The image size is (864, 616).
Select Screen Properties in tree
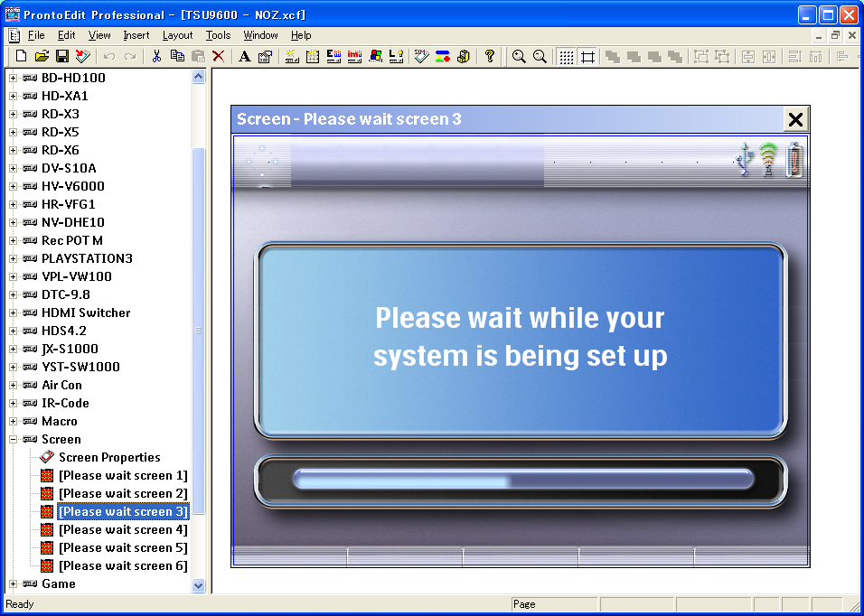tap(109, 457)
